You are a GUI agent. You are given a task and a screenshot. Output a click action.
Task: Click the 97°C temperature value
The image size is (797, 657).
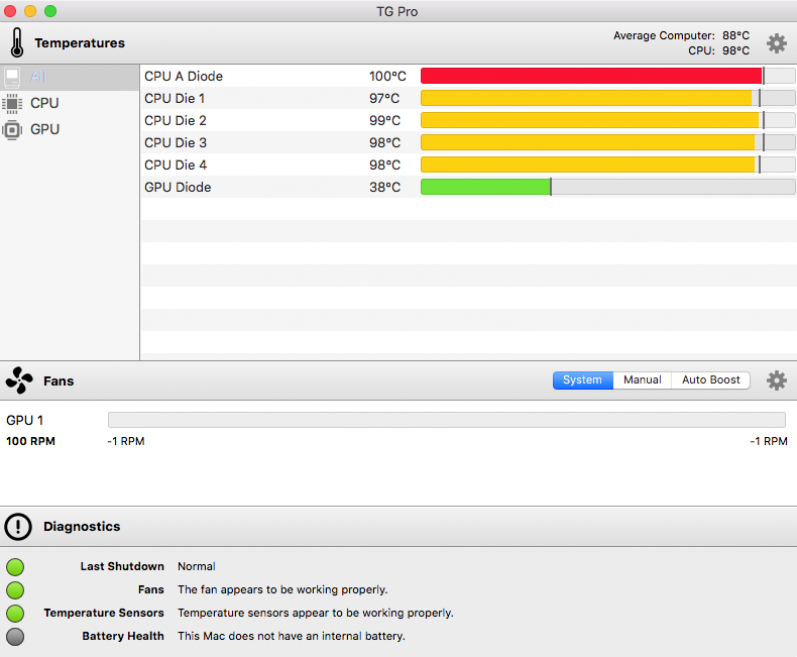point(384,99)
